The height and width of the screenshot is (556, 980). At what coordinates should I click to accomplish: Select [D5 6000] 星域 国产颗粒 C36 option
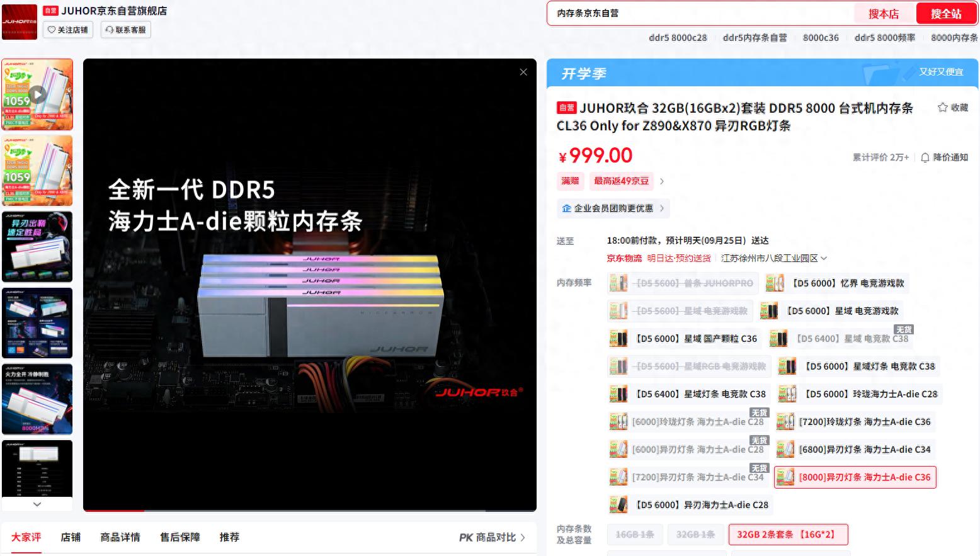tap(684, 339)
